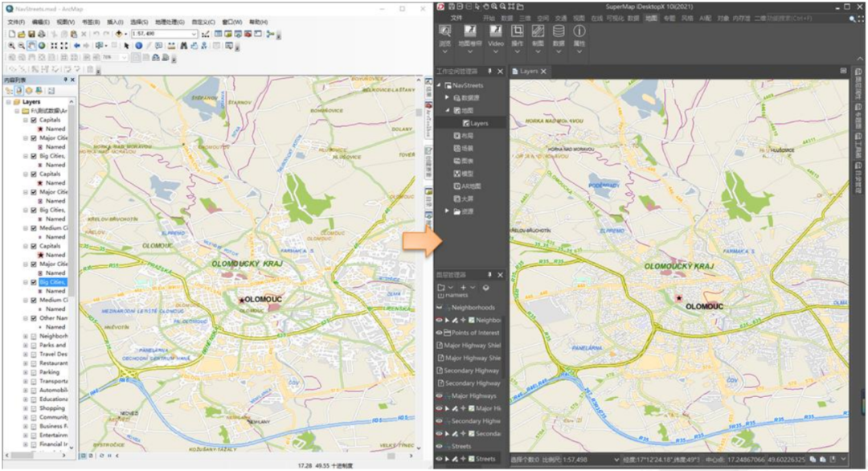Screen dimensions: 868x471
Task: Toggle eye icon of Streets group row
Action: click(x=440, y=446)
